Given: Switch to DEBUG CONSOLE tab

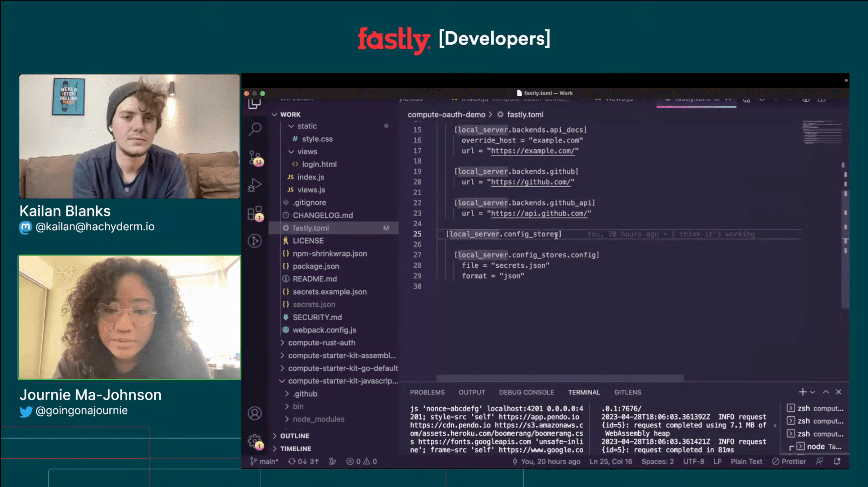Looking at the screenshot, I should point(526,392).
